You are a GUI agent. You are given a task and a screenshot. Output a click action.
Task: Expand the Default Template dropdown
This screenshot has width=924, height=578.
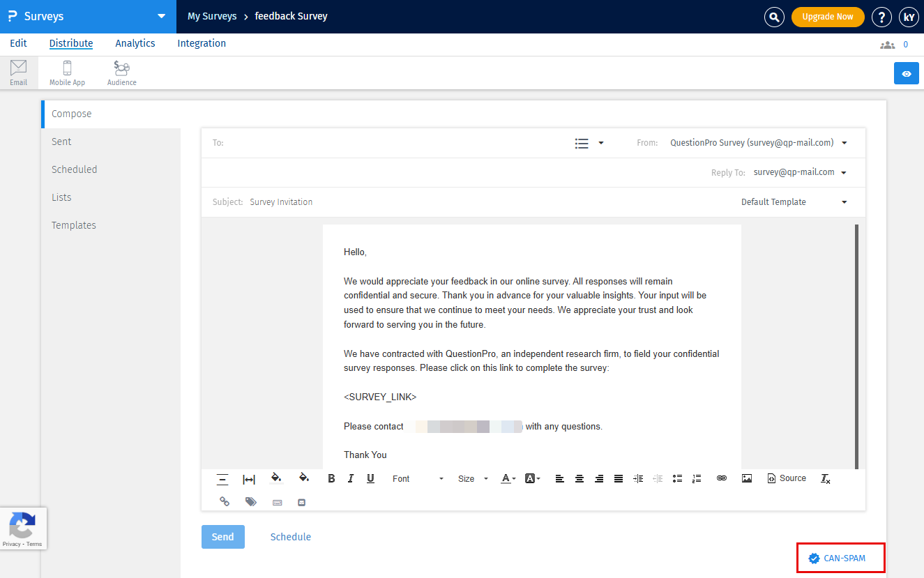pyautogui.click(x=794, y=201)
